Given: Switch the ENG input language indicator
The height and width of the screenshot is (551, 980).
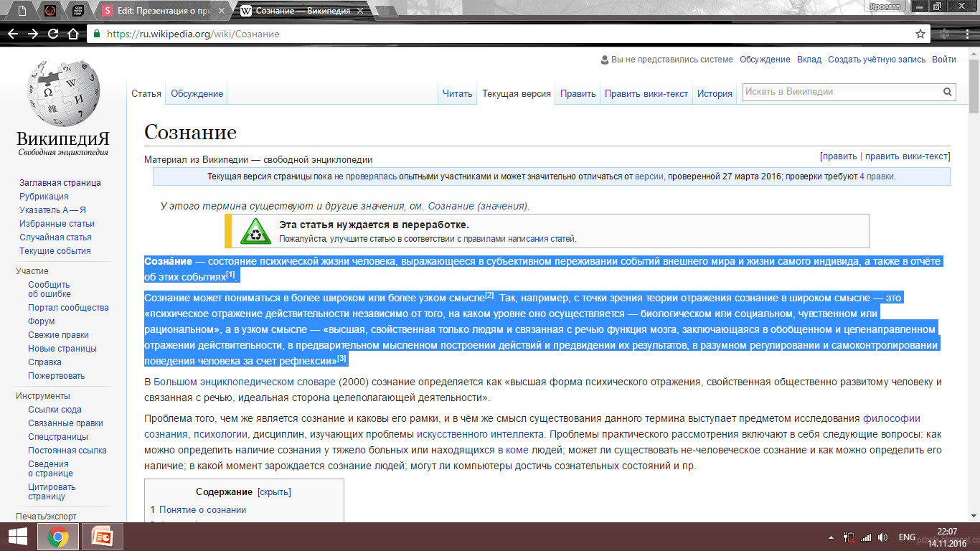Looking at the screenshot, I should pyautogui.click(x=907, y=537).
